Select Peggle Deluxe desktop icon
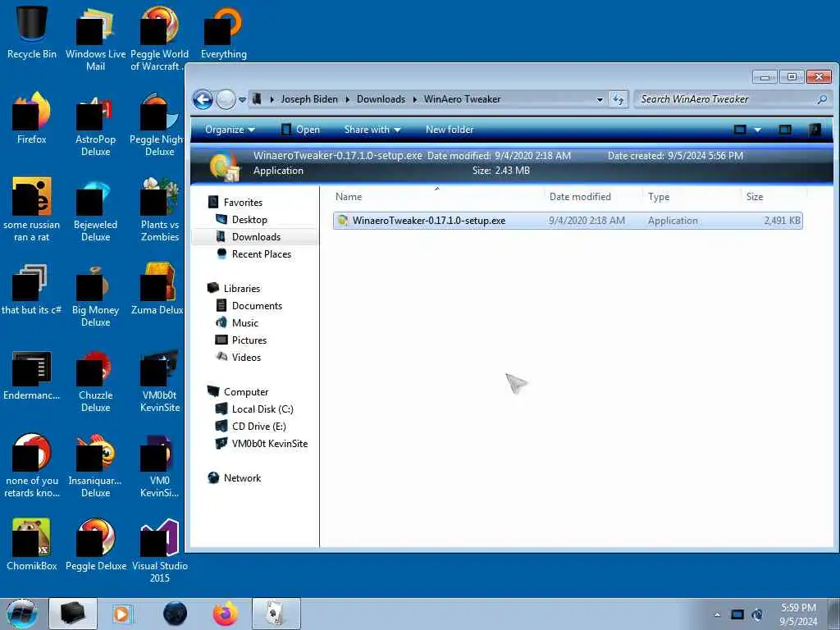 pyautogui.click(x=95, y=544)
